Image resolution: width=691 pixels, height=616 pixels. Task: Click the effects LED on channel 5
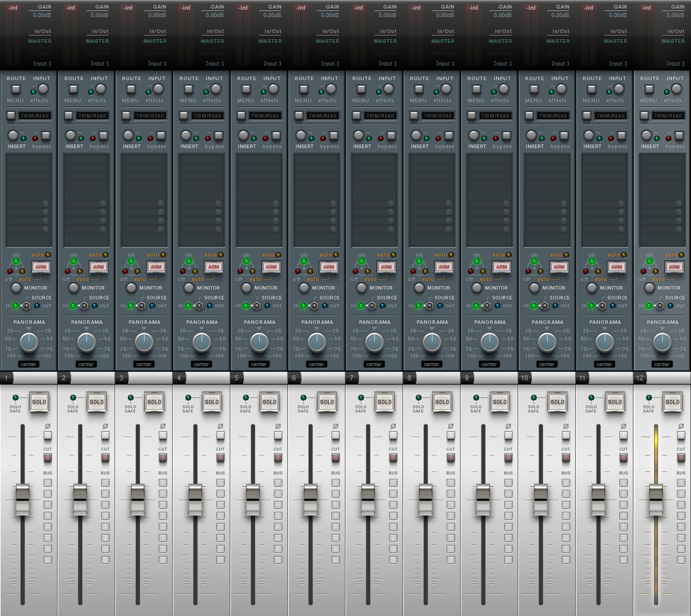[263, 92]
